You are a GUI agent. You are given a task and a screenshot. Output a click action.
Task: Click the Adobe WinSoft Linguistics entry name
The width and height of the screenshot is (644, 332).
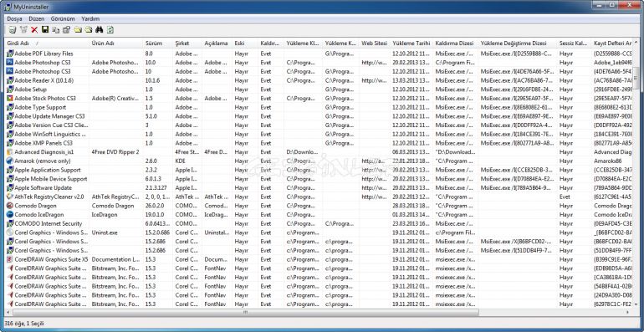pyautogui.click(x=50, y=134)
